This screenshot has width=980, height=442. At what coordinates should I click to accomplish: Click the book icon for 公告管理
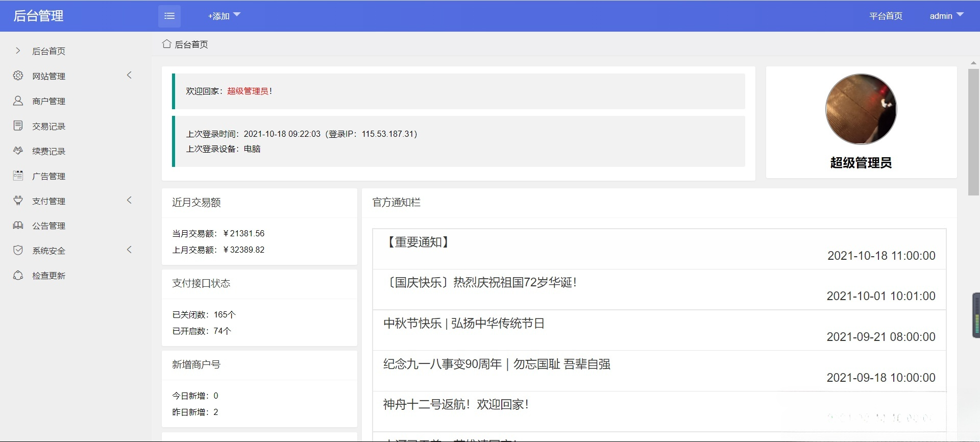pyautogui.click(x=18, y=225)
